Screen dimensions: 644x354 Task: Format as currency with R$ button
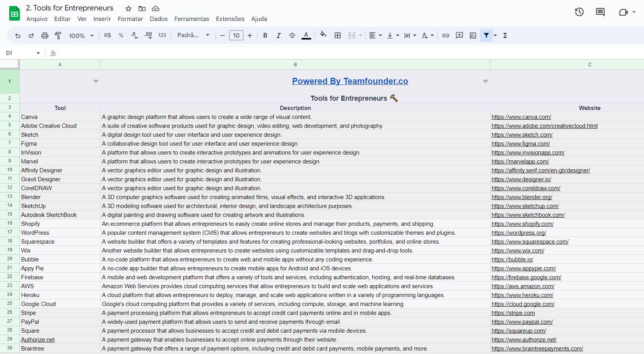point(108,35)
